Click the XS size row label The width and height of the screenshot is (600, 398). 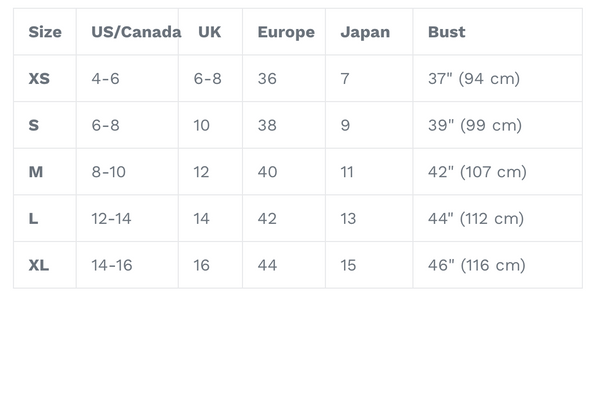[x=39, y=79]
